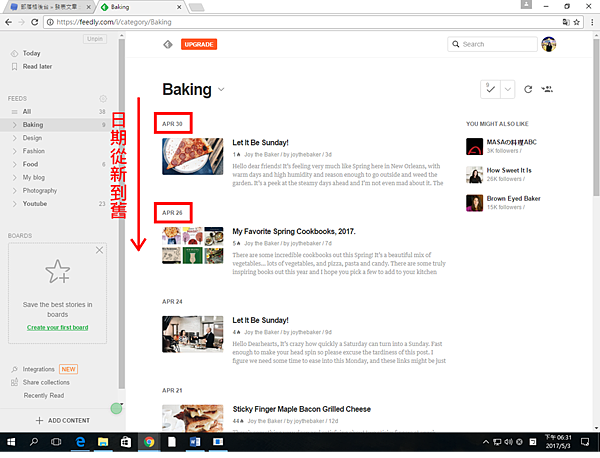
Task: Click the orange UPGRADE button
Action: (199, 44)
